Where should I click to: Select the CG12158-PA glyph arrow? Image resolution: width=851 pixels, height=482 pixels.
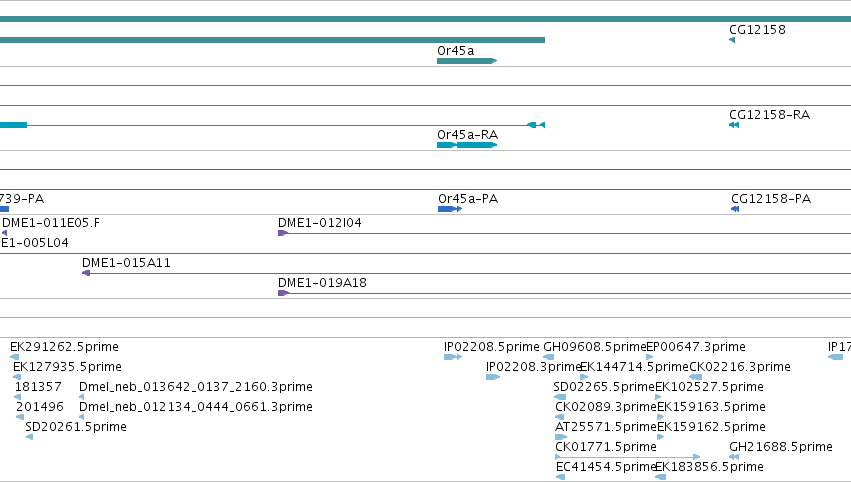point(735,209)
